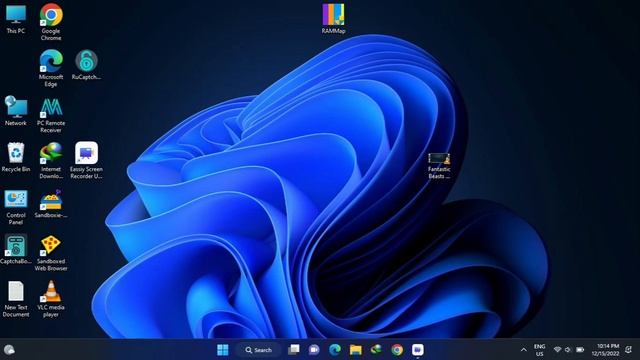640x360 pixels.
Task: Select the Sandboxie desktop shortcut
Action: (x=51, y=204)
